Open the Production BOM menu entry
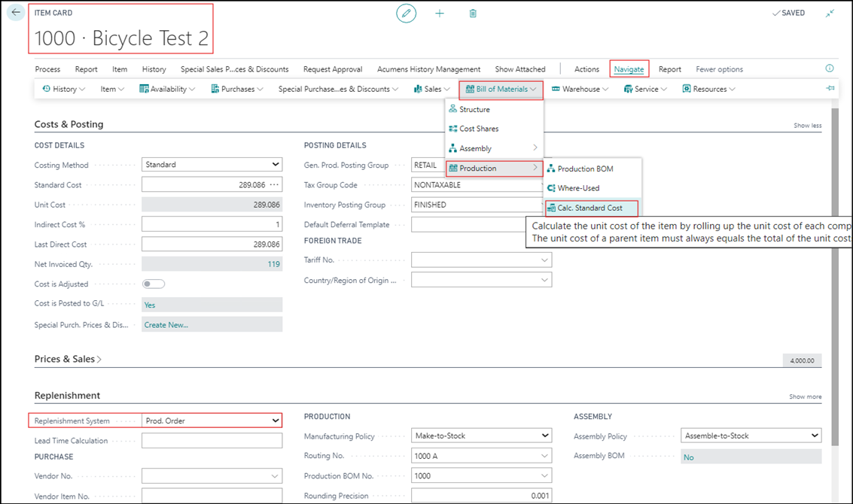 [585, 169]
